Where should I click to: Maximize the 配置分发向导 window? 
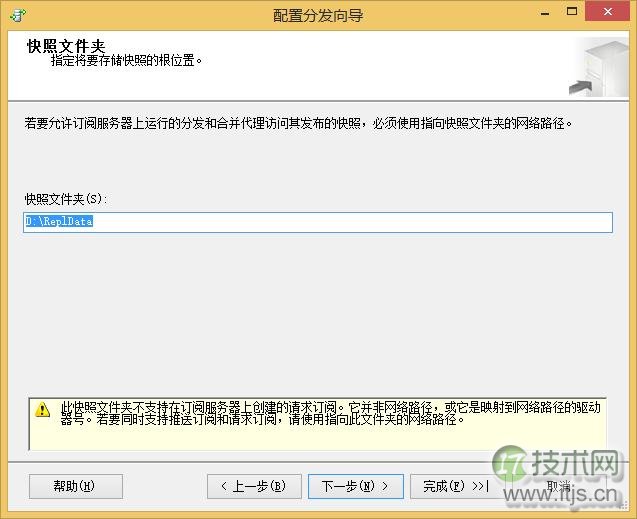click(x=572, y=11)
